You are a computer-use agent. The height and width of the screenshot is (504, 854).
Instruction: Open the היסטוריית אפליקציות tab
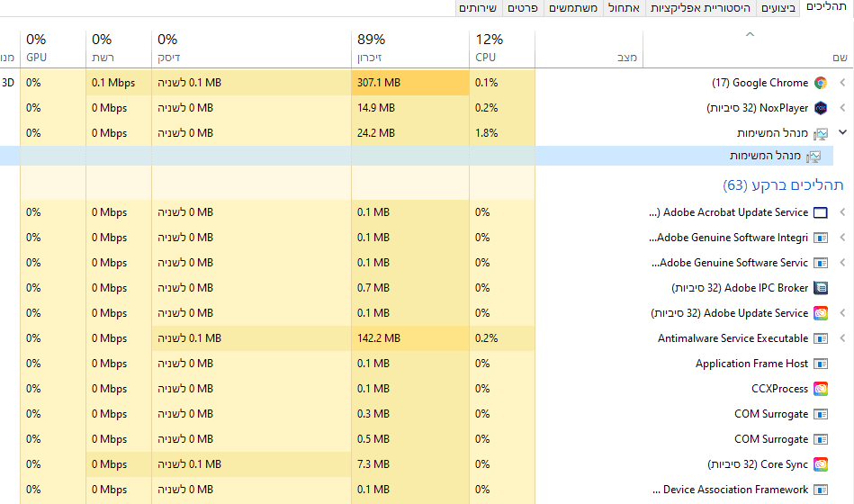pos(691,8)
